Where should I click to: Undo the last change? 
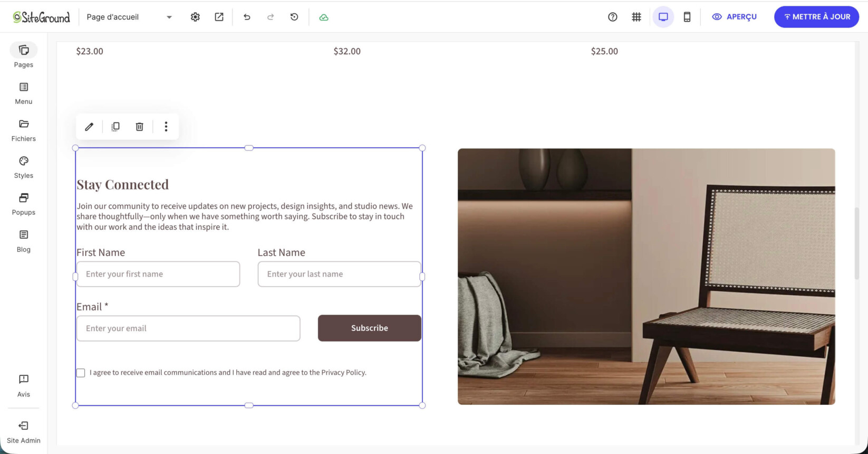247,17
